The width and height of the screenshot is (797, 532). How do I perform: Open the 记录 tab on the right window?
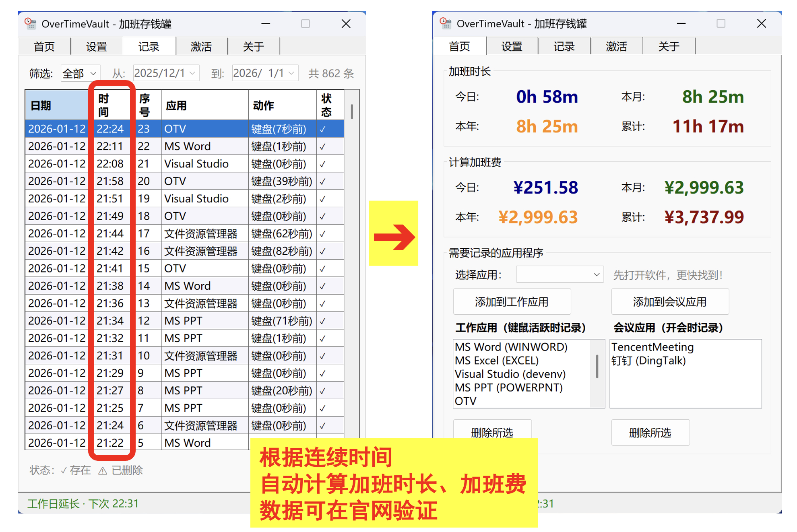[564, 46]
